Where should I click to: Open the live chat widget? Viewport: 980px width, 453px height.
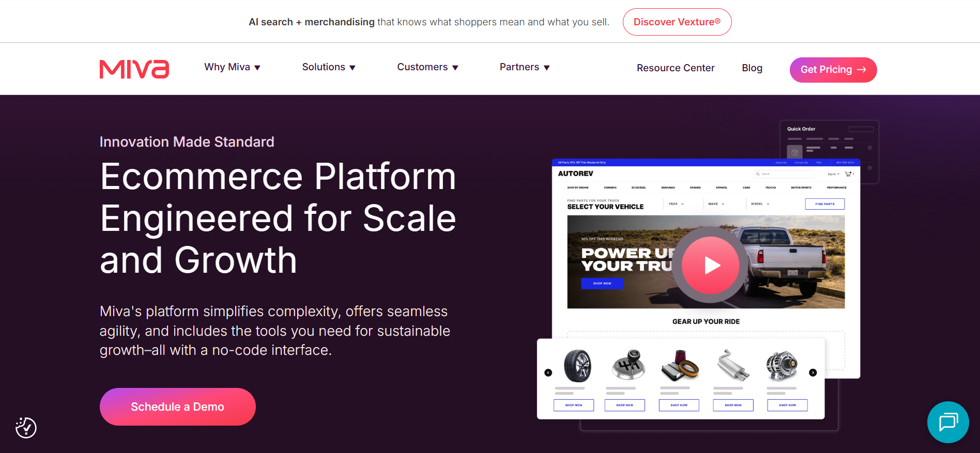point(948,422)
